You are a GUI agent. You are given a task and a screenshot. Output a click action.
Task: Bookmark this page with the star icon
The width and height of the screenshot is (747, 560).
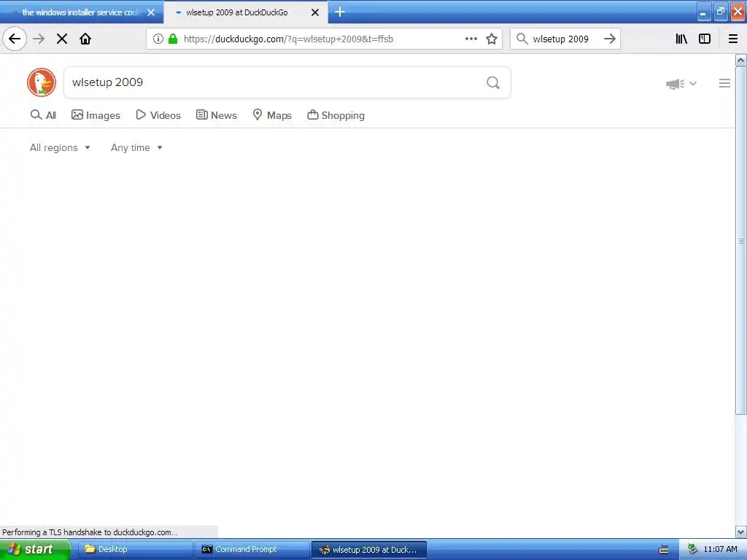tap(492, 39)
